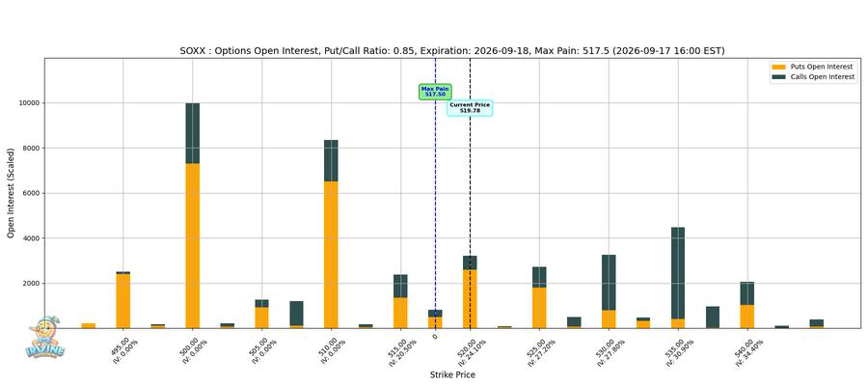Screen dimensions: 868x386
Task: Click the 540.00 IV 34.40% tick label
Action: pyautogui.click(x=748, y=350)
